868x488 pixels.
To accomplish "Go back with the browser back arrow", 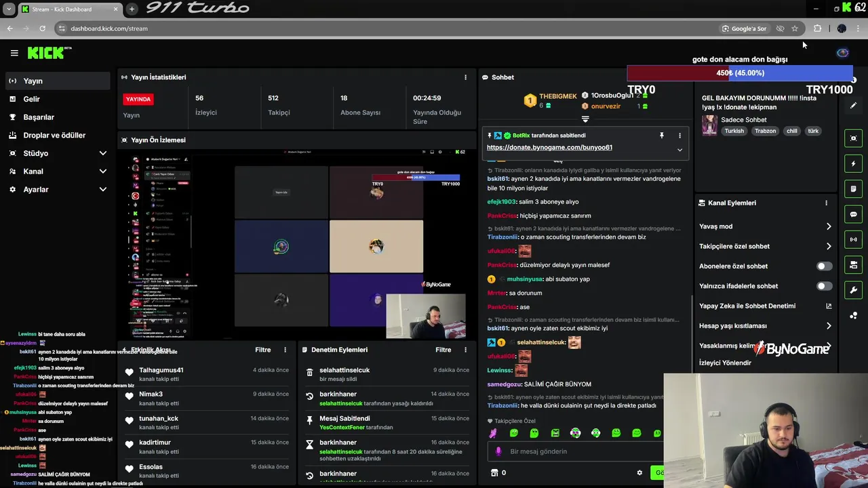I will click(9, 28).
